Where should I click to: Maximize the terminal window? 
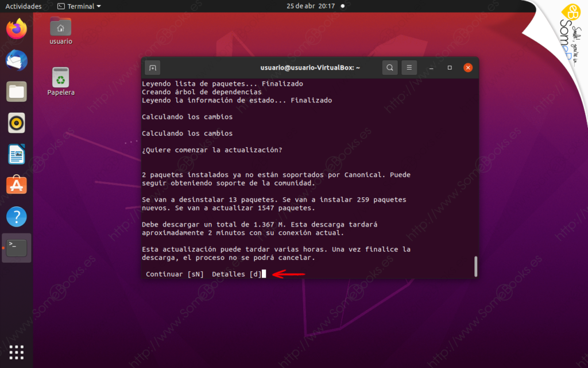click(450, 68)
